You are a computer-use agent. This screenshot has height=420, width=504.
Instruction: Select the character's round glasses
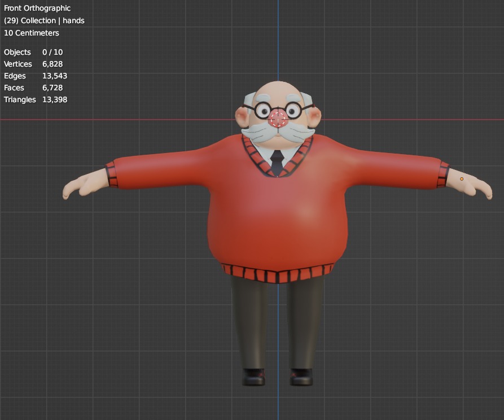point(278,110)
